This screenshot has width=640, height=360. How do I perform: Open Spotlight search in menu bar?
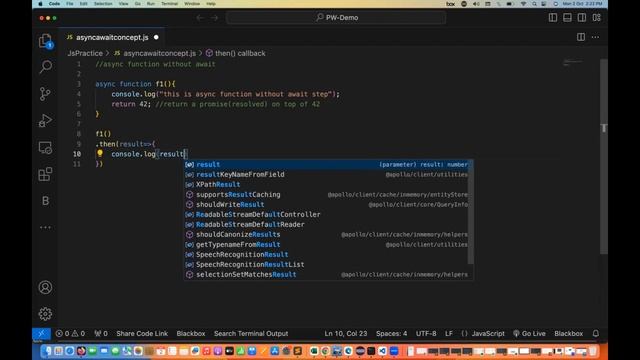534,4
